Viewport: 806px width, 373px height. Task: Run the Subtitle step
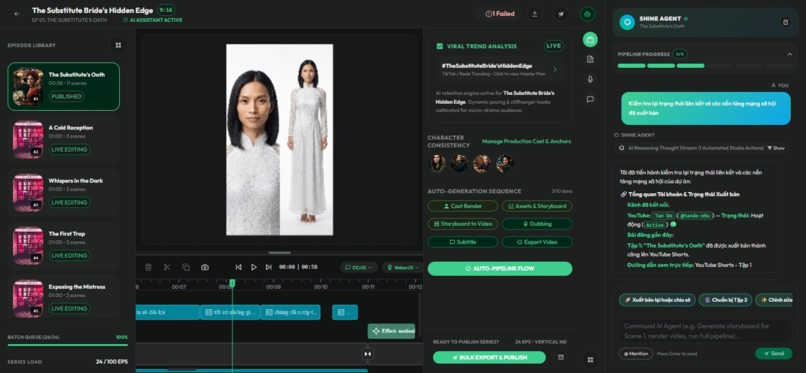(x=463, y=242)
